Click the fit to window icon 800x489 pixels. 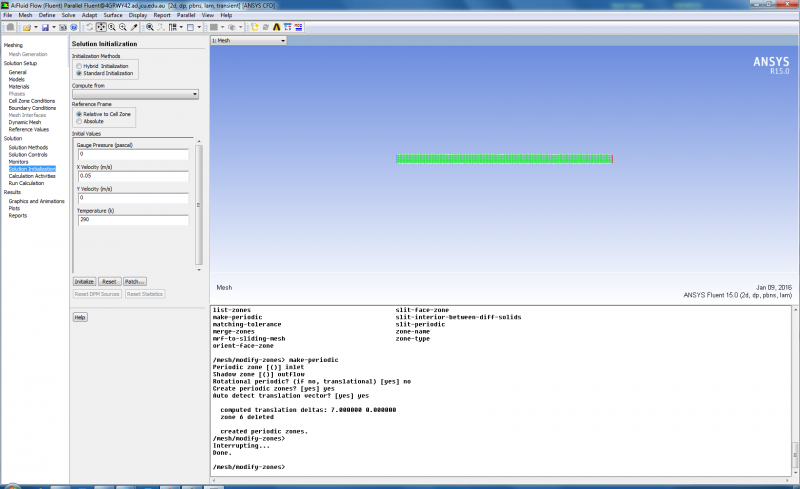point(150,27)
